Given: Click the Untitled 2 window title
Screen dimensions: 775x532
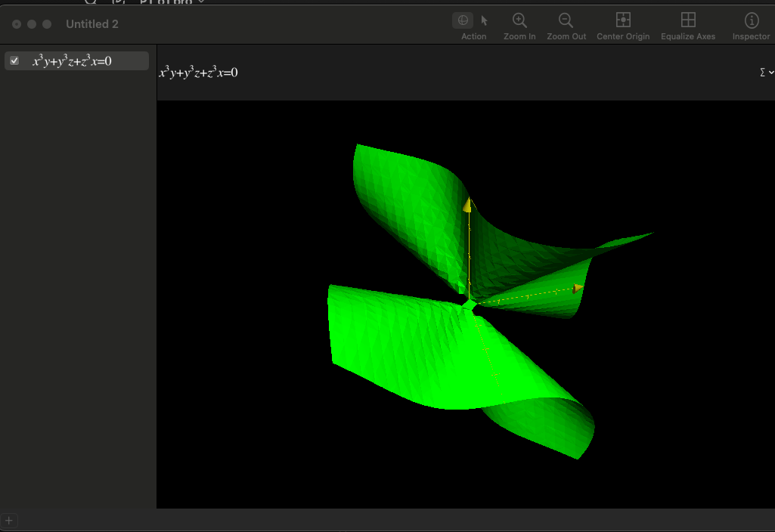Looking at the screenshot, I should (x=92, y=24).
